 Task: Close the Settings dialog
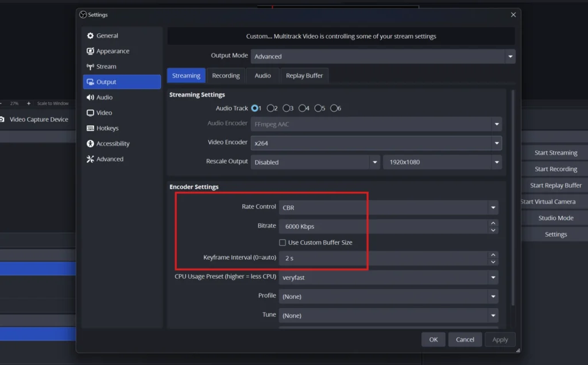(513, 14)
